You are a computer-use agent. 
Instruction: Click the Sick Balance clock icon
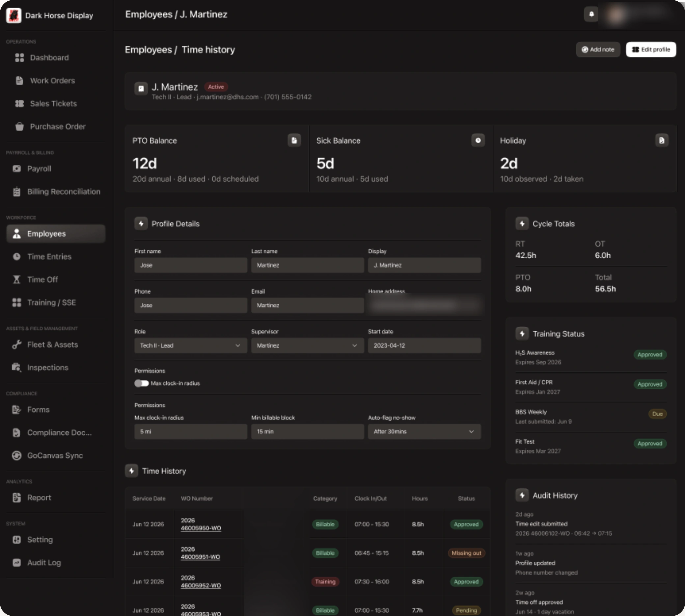(478, 141)
